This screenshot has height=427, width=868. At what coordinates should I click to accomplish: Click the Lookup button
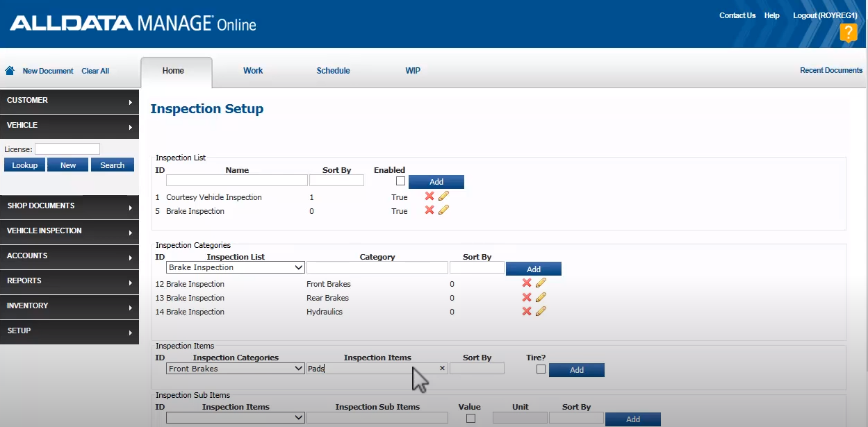click(x=25, y=165)
